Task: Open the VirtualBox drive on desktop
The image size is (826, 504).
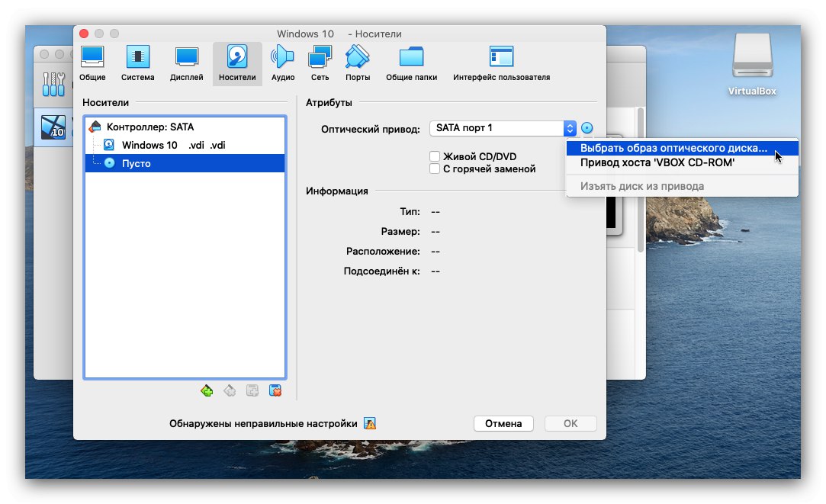Action: point(752,65)
